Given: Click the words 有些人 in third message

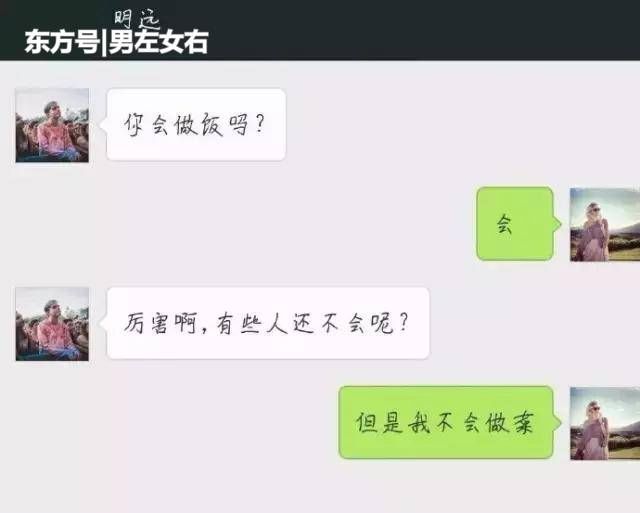Looking at the screenshot, I should [x=252, y=324].
